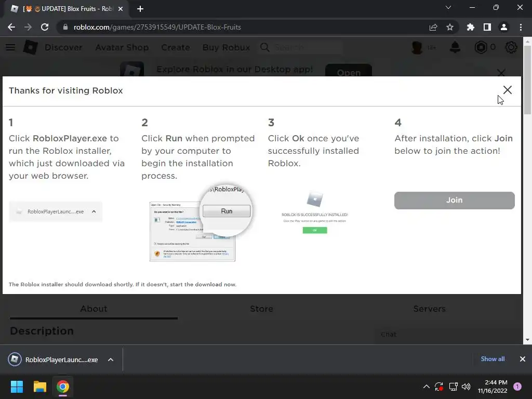The height and width of the screenshot is (399, 532).
Task: Open the Roblox user avatar profile
Action: [x=417, y=47]
